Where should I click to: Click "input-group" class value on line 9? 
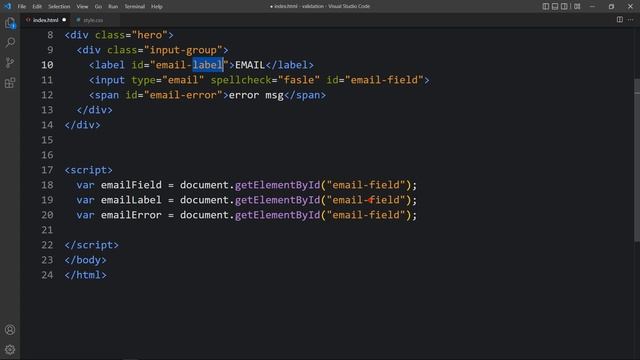(x=183, y=50)
